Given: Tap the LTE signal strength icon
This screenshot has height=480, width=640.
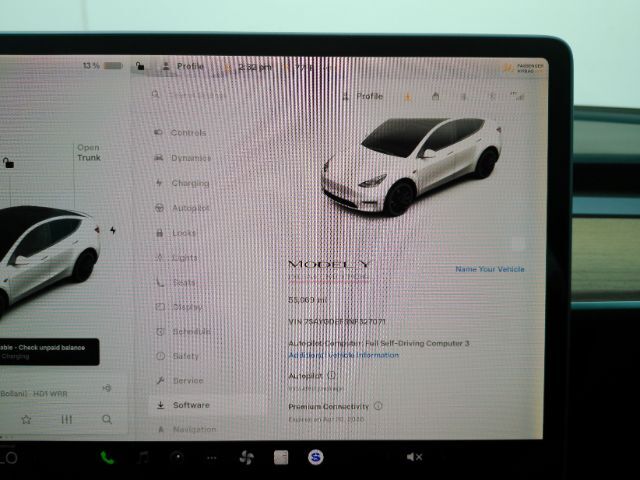Looking at the screenshot, I should [517, 96].
